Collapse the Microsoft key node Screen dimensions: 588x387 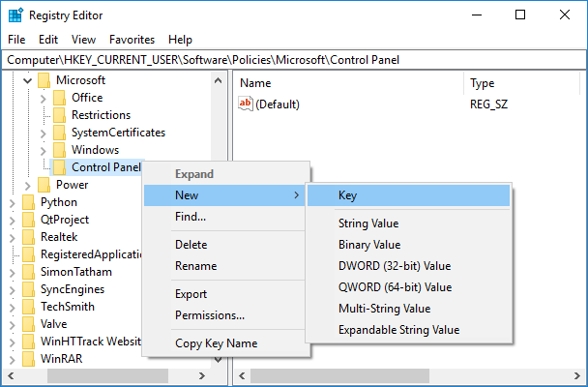click(x=26, y=80)
